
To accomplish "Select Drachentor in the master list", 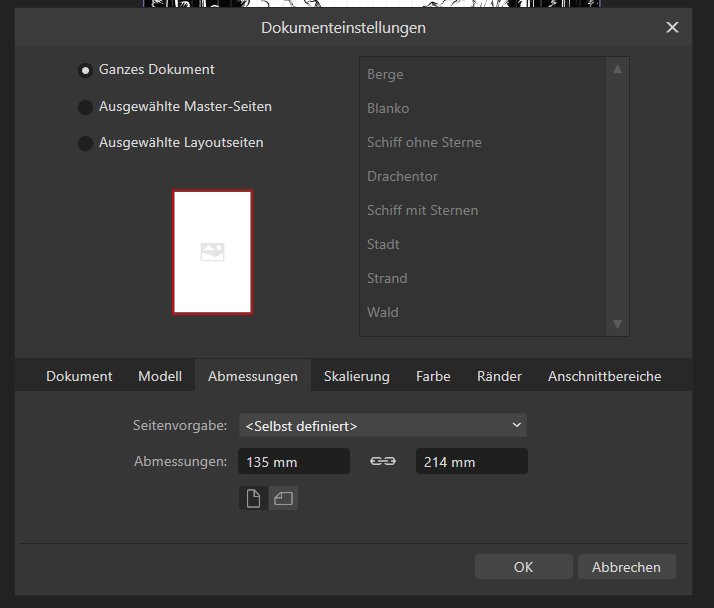I will (483, 176).
